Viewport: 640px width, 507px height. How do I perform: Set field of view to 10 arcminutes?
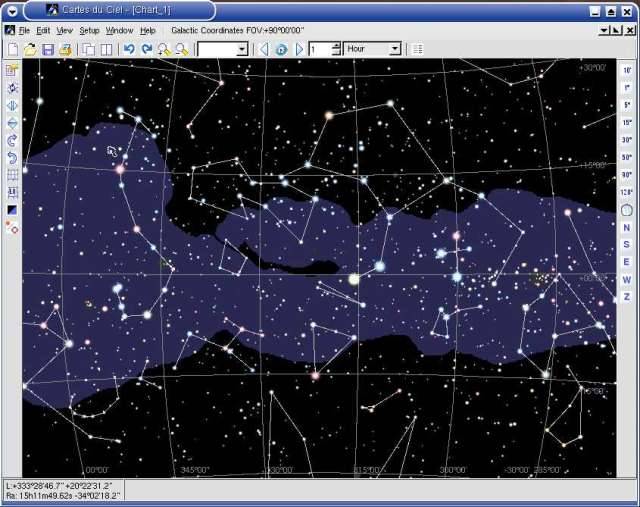pos(627,71)
